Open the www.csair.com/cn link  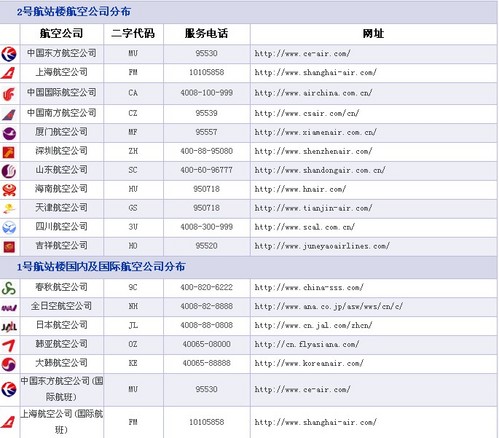[307, 113]
